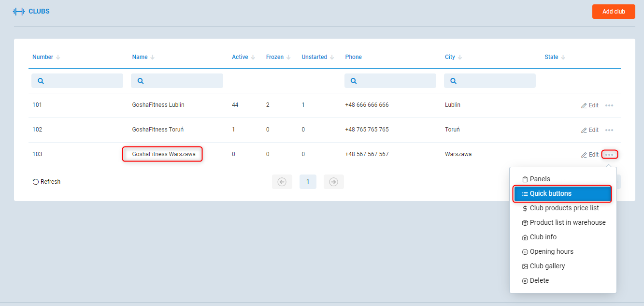Select Delete from the club menu

(x=539, y=280)
